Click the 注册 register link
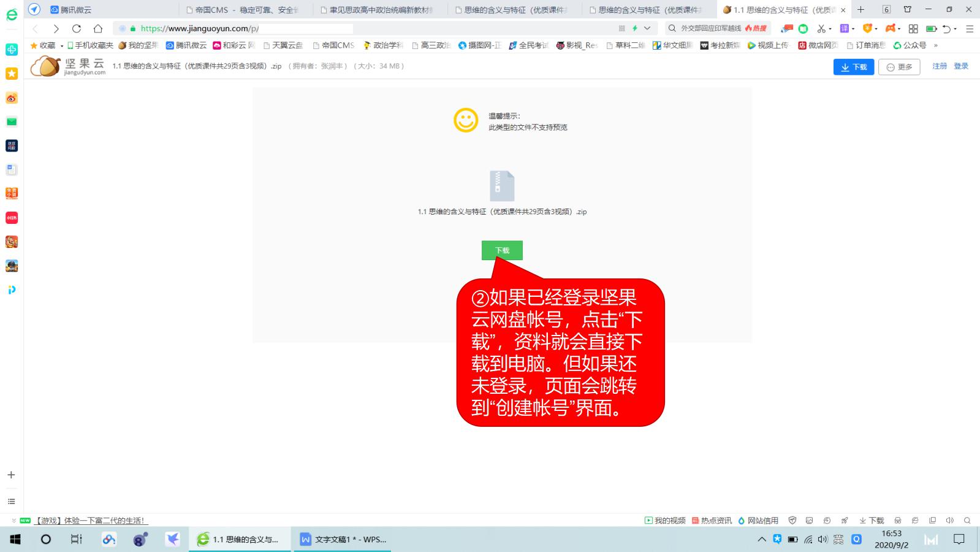 click(940, 66)
